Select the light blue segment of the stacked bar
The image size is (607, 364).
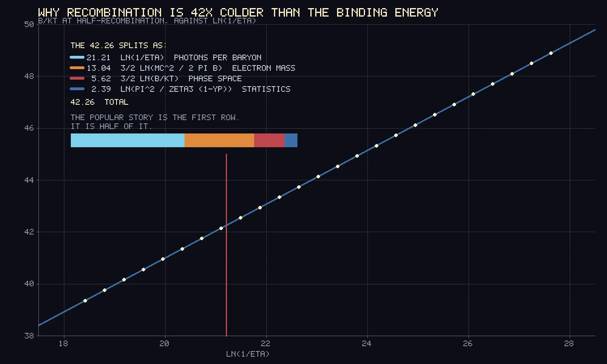point(127,140)
